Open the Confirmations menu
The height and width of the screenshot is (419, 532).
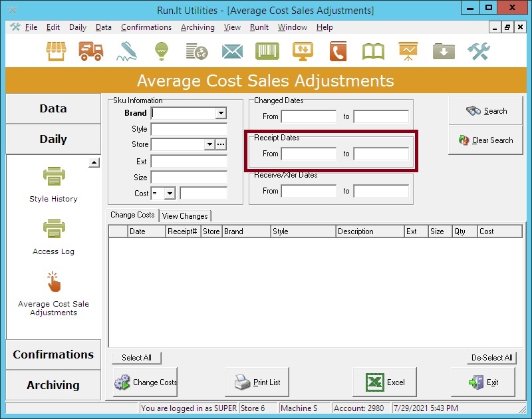[146, 27]
